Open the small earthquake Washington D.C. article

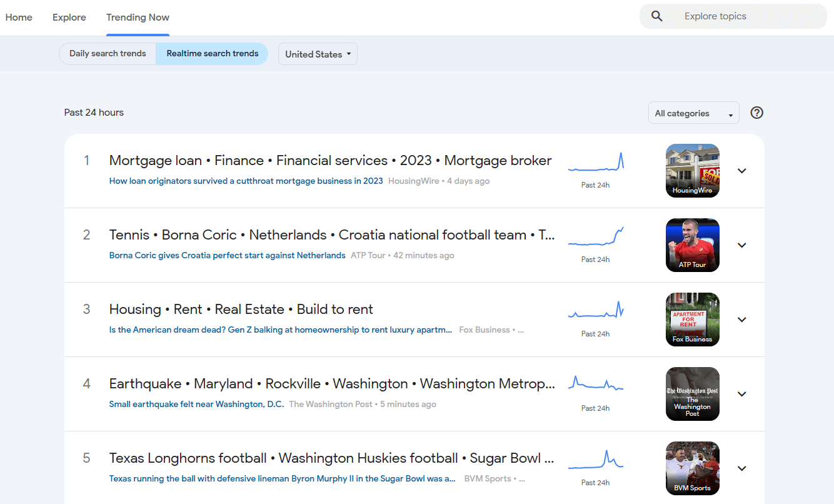tap(196, 404)
